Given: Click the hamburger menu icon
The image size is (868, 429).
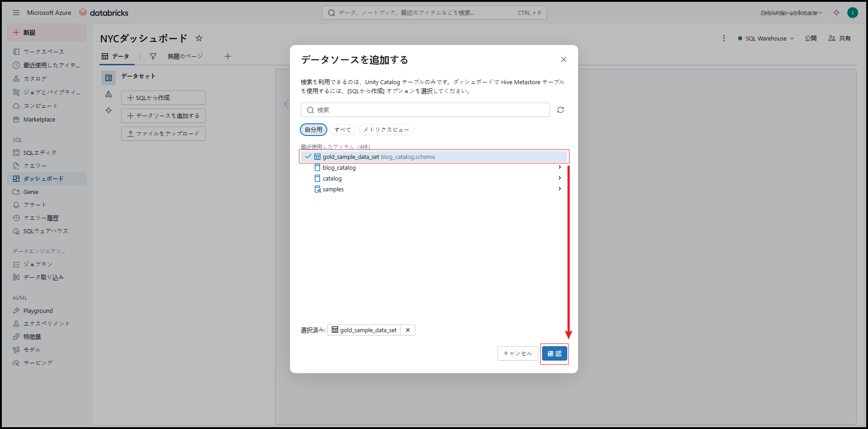Looking at the screenshot, I should pyautogui.click(x=16, y=13).
